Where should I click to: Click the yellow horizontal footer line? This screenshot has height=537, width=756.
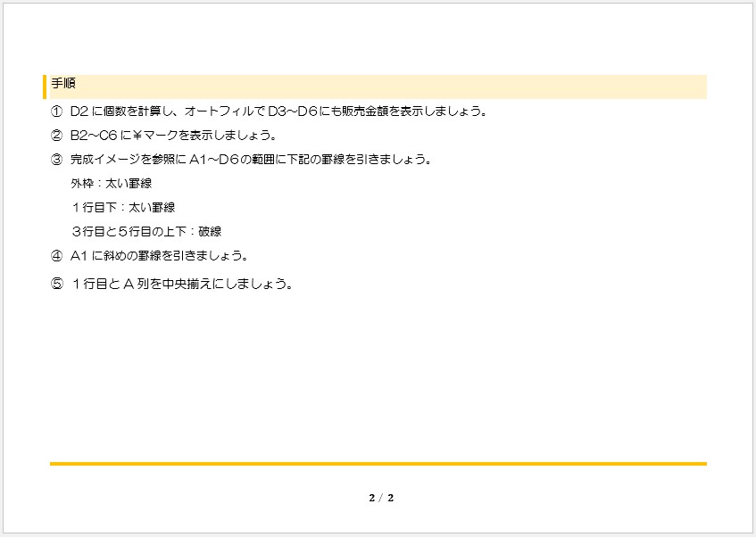(x=378, y=464)
